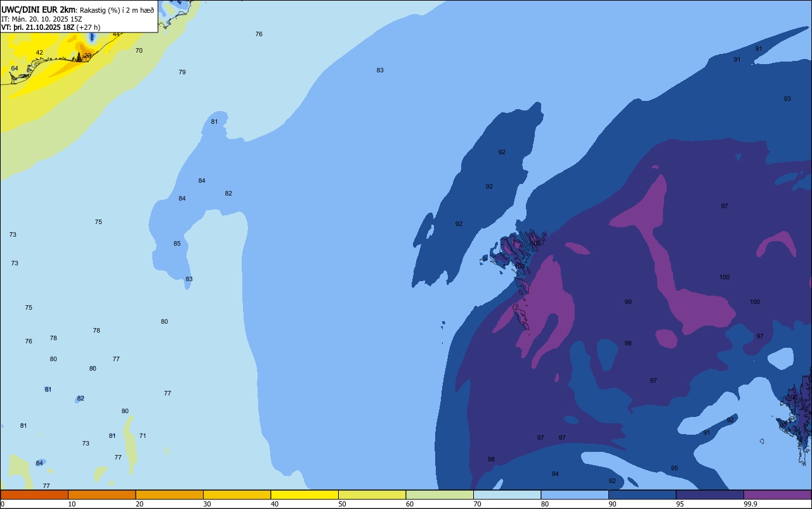This screenshot has height=509, width=812.
Task: Click the purple above-99.9 legend swatch
Action: [x=777, y=494]
